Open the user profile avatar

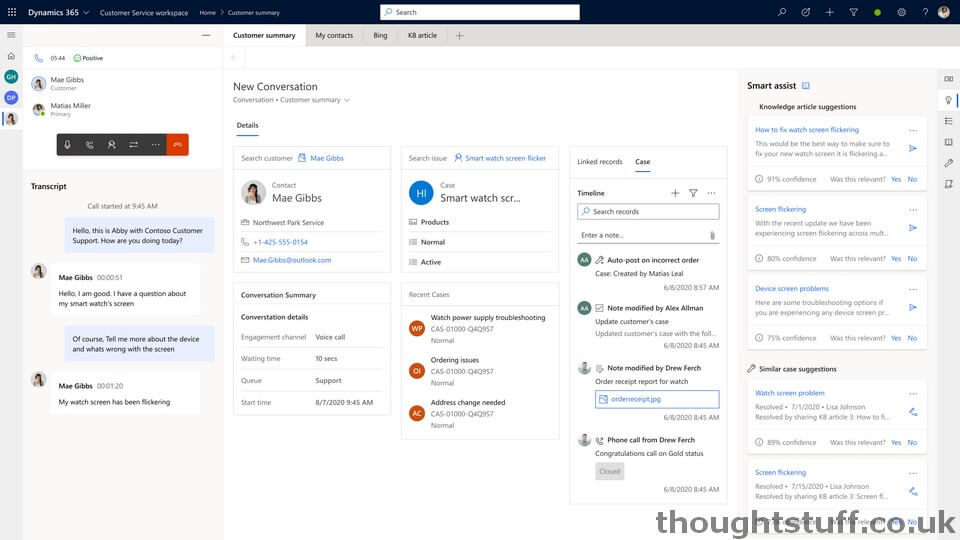point(943,12)
